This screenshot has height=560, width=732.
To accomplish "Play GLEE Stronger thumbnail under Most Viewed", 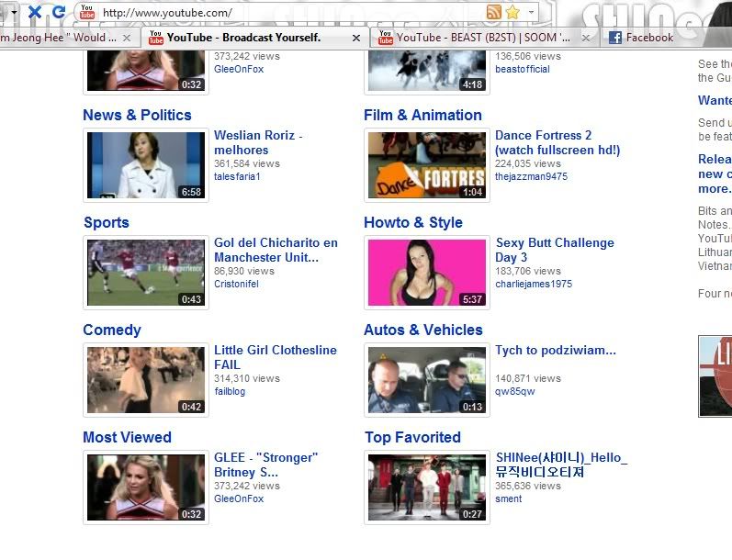I will coord(146,487).
